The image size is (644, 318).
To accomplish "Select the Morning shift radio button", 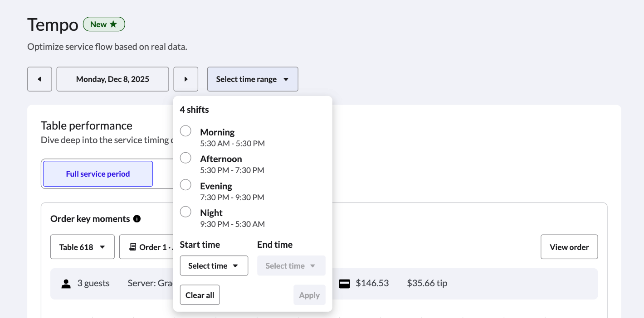I will 185,131.
